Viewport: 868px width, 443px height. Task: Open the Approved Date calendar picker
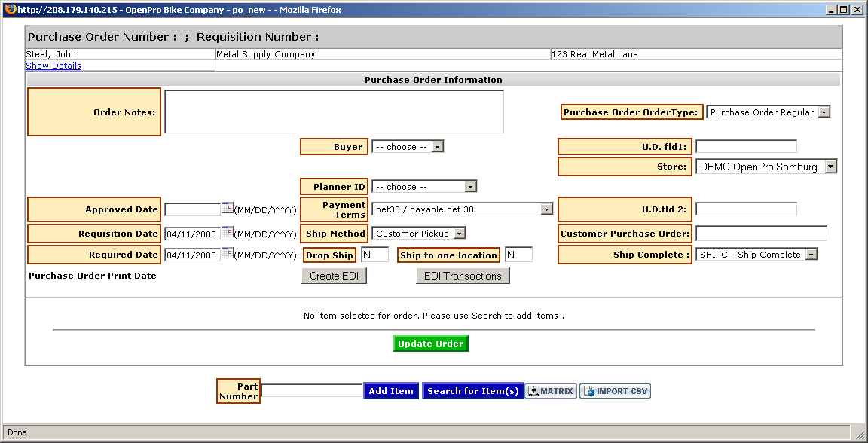[x=227, y=209]
